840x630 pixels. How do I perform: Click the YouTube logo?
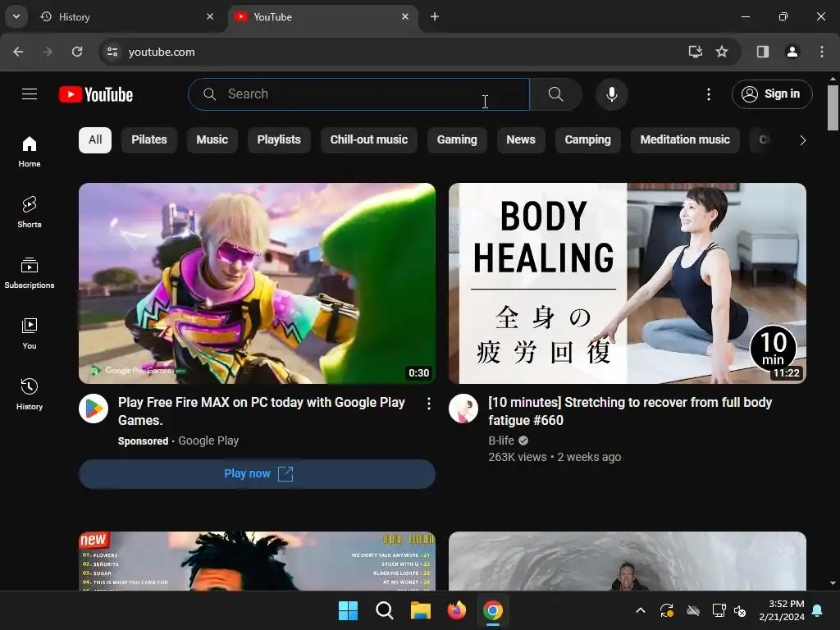point(96,94)
